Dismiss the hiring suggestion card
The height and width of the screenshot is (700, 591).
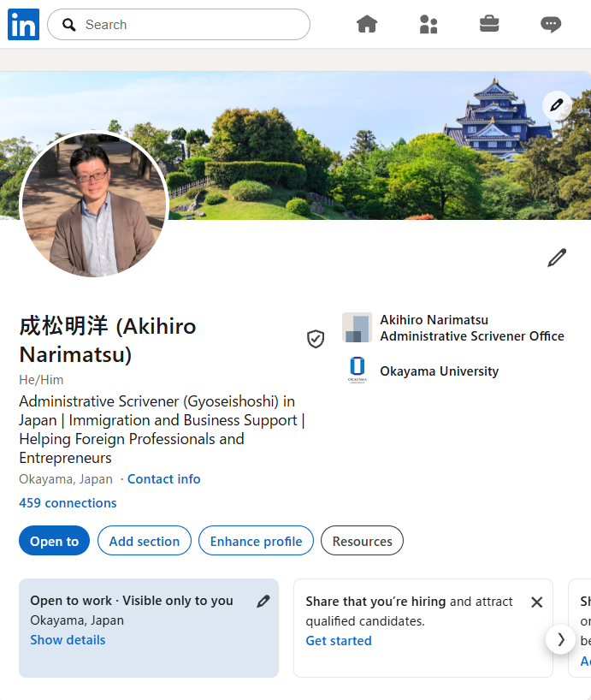[x=537, y=602]
